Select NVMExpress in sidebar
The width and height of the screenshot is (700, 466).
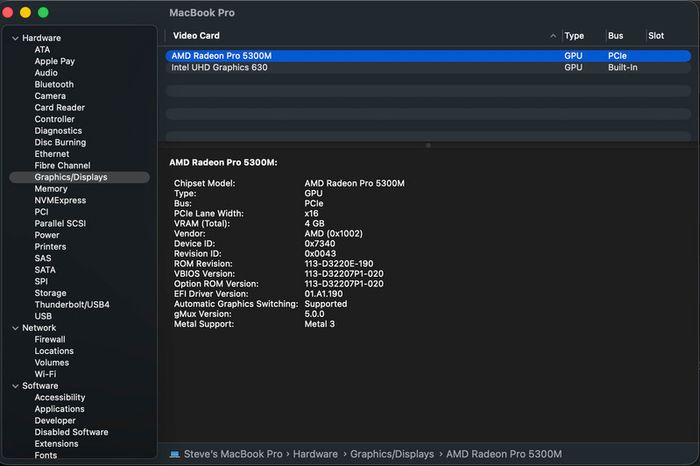[x=60, y=200]
